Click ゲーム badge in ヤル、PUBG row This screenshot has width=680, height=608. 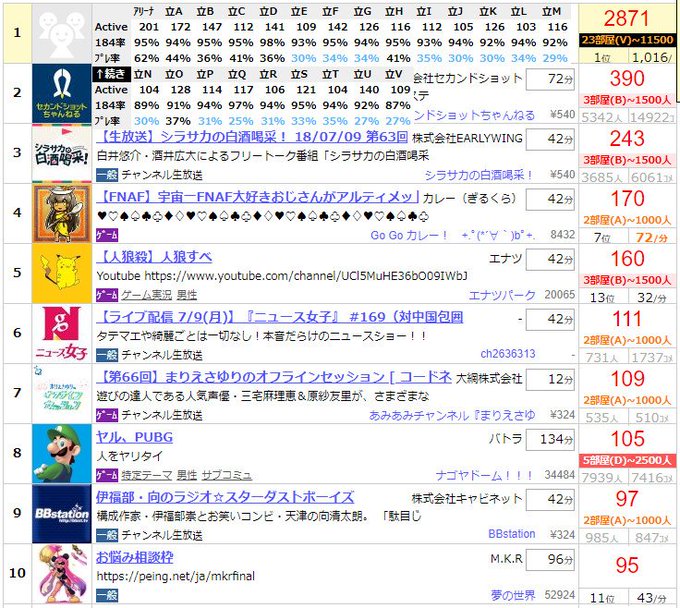click(107, 475)
